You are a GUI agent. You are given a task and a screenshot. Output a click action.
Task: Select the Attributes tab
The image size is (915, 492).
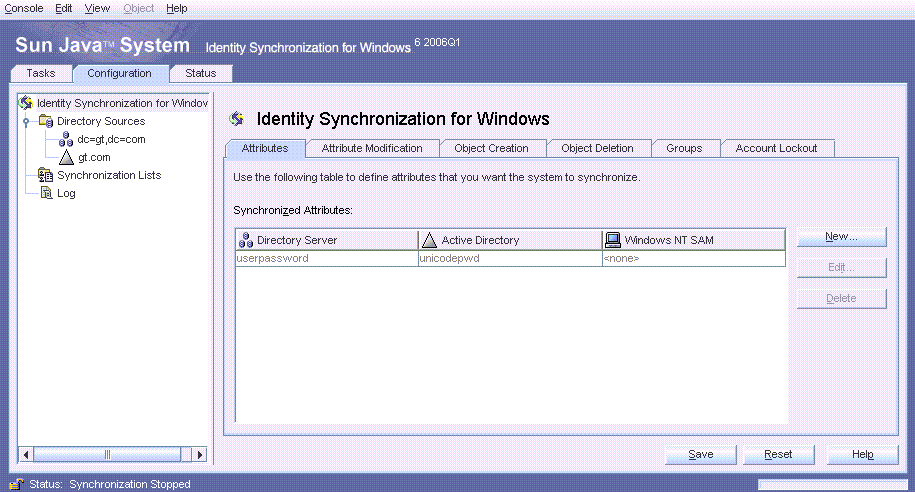coord(265,148)
